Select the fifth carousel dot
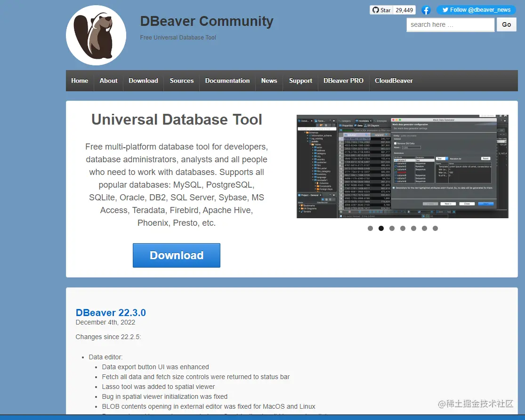The image size is (525, 420). (x=414, y=229)
